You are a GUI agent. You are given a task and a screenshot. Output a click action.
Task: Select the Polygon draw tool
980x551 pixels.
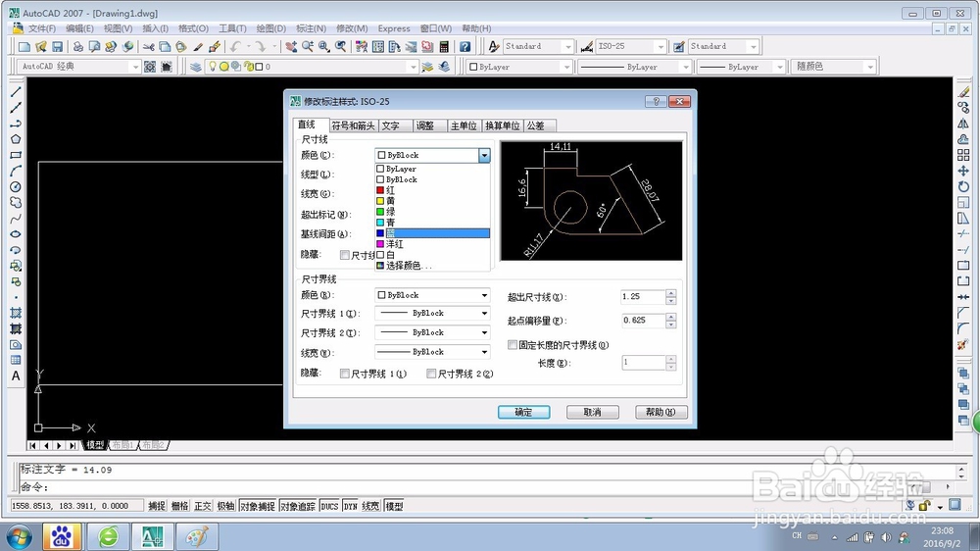coord(16,139)
